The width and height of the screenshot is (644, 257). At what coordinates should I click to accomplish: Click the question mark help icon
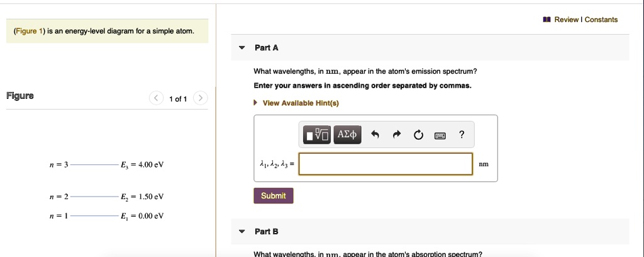(462, 134)
